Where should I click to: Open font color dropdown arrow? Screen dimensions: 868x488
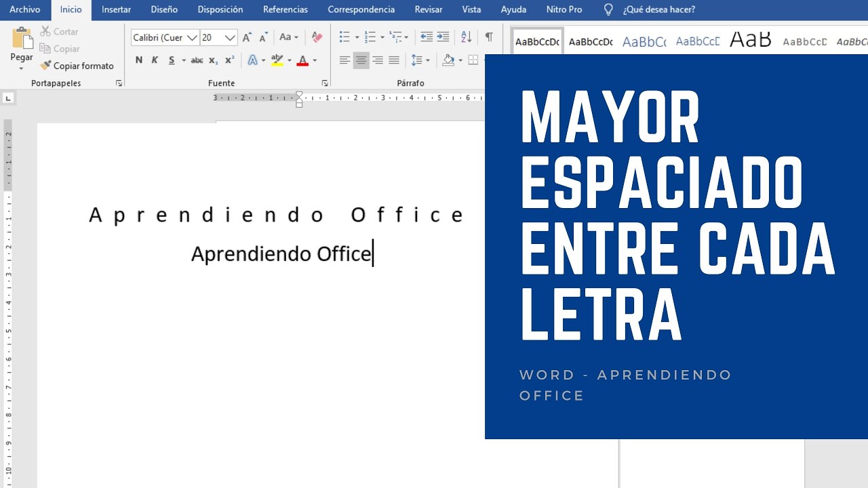click(x=315, y=60)
